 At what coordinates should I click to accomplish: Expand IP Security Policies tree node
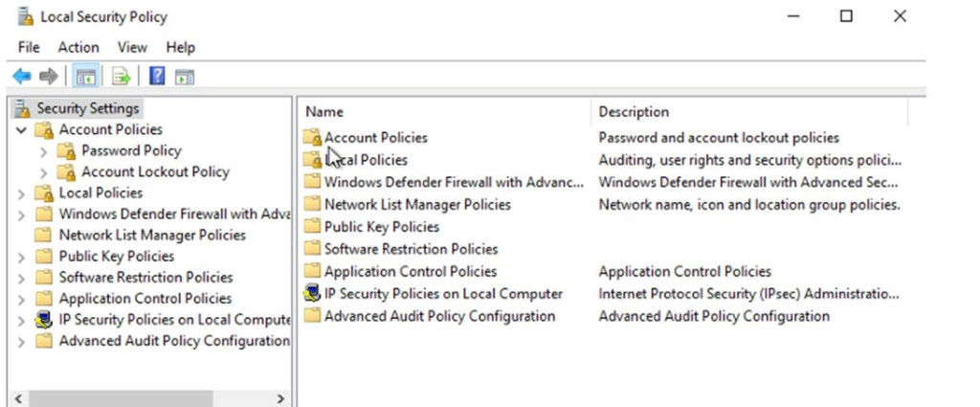pyautogui.click(x=21, y=321)
